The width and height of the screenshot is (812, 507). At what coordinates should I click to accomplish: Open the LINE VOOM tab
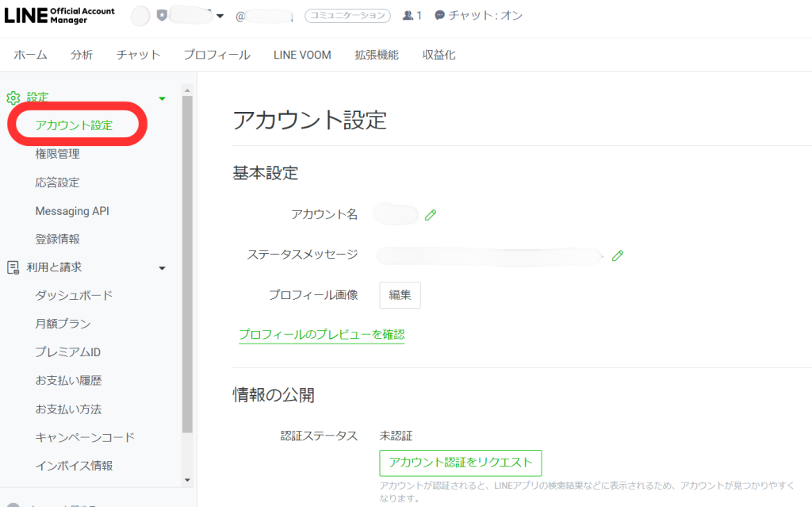coord(301,55)
